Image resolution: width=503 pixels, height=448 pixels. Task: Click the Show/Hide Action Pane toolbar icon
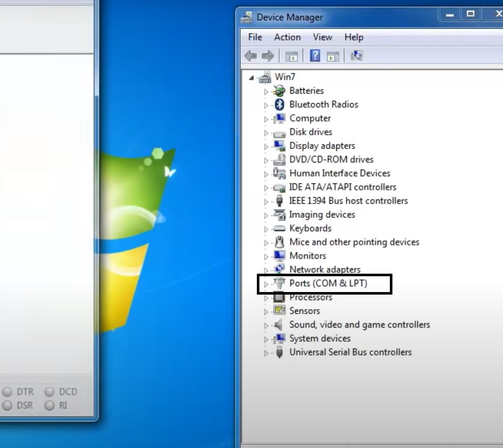[x=333, y=56]
